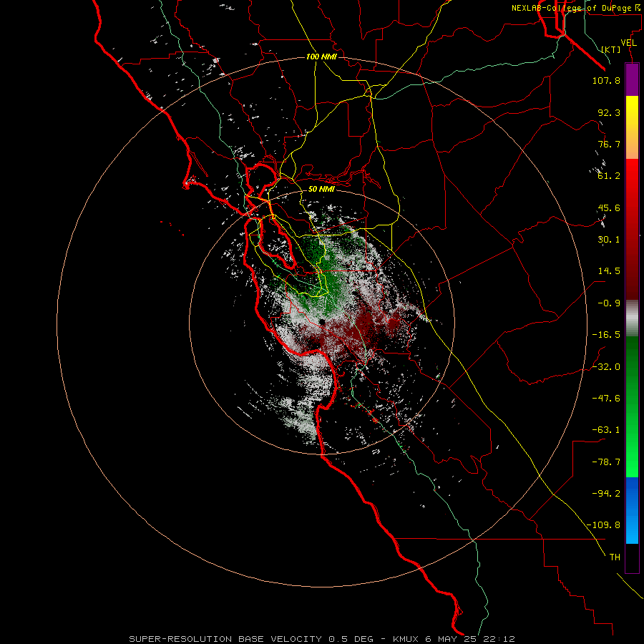Click the "100 NMI" range ring label
Image resolution: width=644 pixels, height=644 pixels.
[321, 57]
